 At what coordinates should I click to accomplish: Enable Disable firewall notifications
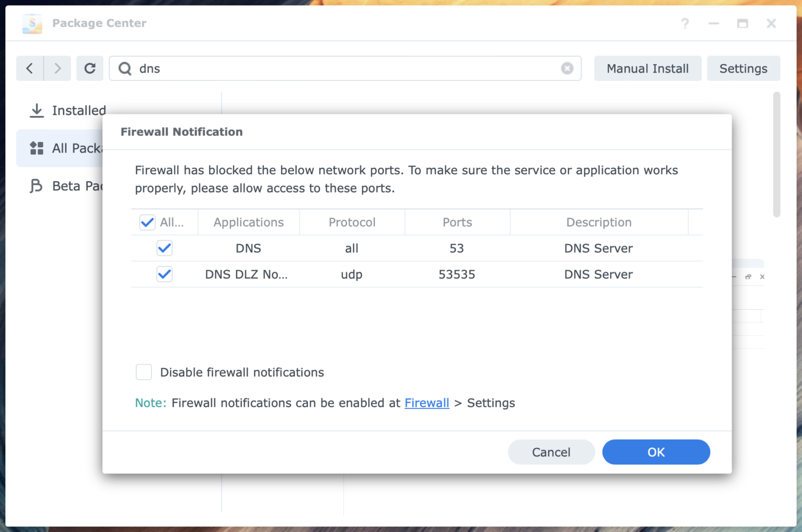tap(144, 372)
